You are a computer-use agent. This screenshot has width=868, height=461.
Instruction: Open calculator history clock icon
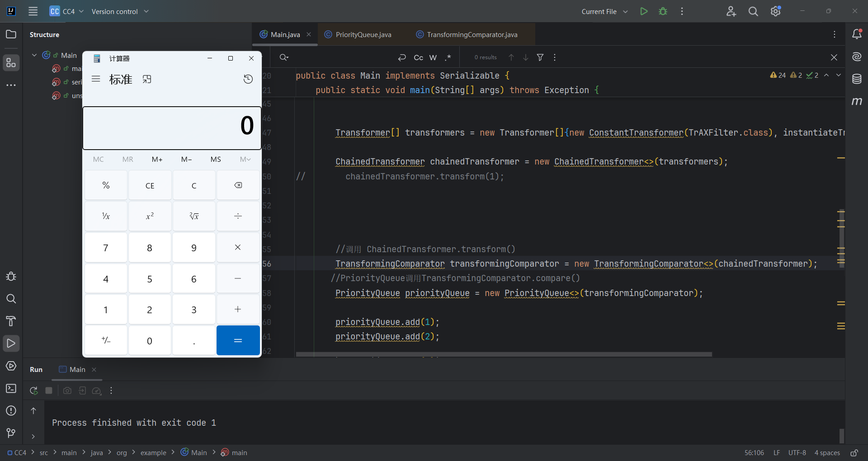[x=248, y=79]
